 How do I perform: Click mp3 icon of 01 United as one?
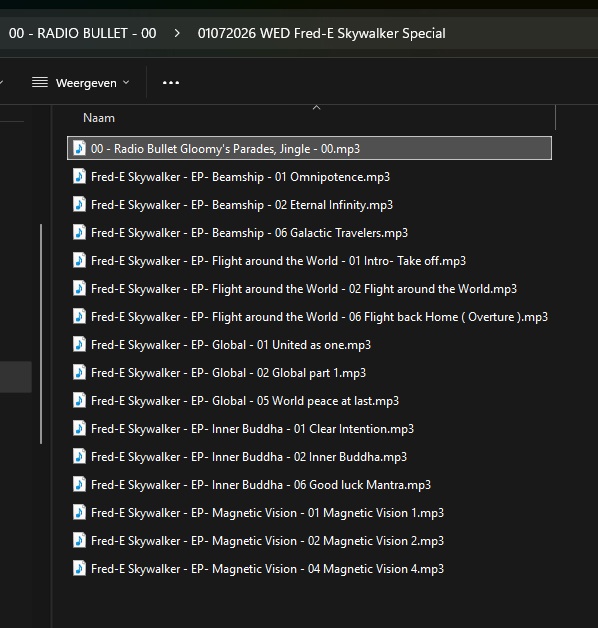click(x=79, y=344)
